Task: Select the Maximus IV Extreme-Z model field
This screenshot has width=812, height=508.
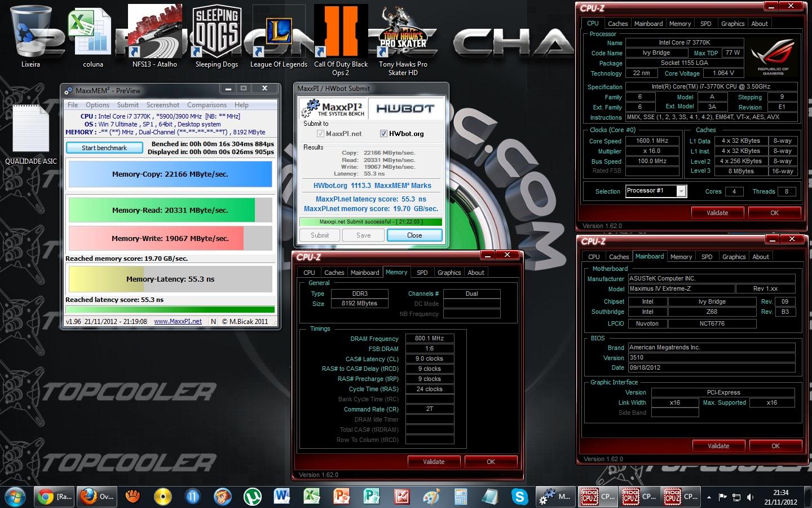Action: pos(681,289)
